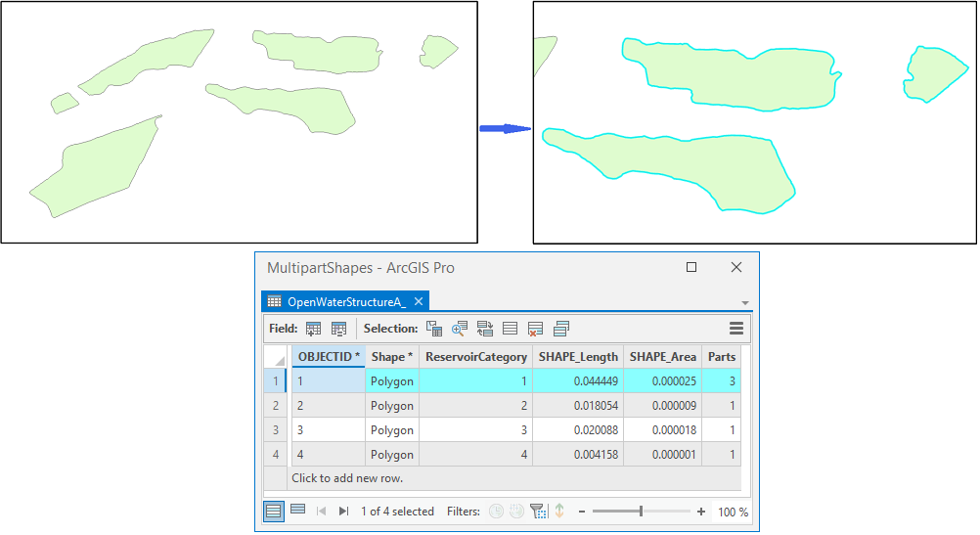The width and height of the screenshot is (980, 535).
Task: Click SHAPE_Area cell 0.000009
Action: tap(662, 405)
